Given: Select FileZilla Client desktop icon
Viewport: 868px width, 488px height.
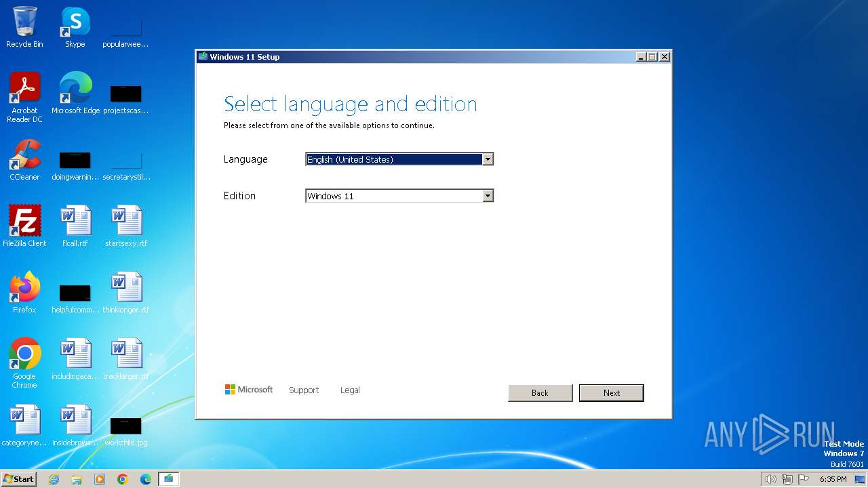Looking at the screenshot, I should [x=24, y=226].
